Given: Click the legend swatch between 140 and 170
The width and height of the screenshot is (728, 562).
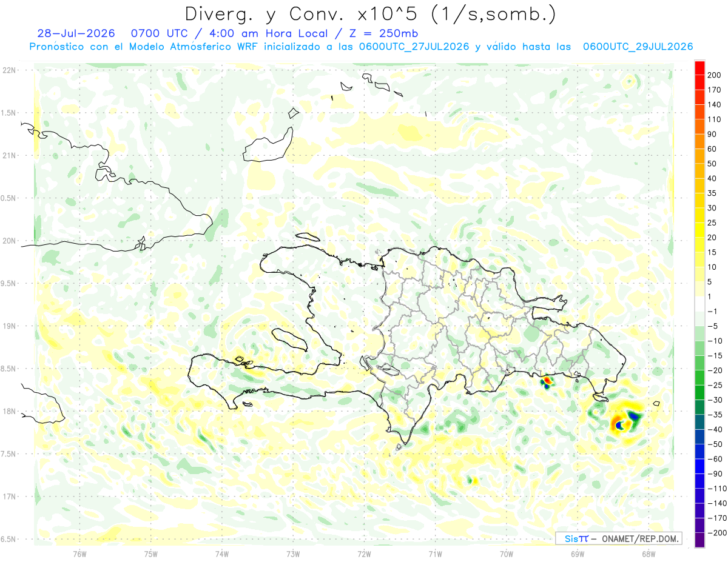Looking at the screenshot, I should coord(699,97).
